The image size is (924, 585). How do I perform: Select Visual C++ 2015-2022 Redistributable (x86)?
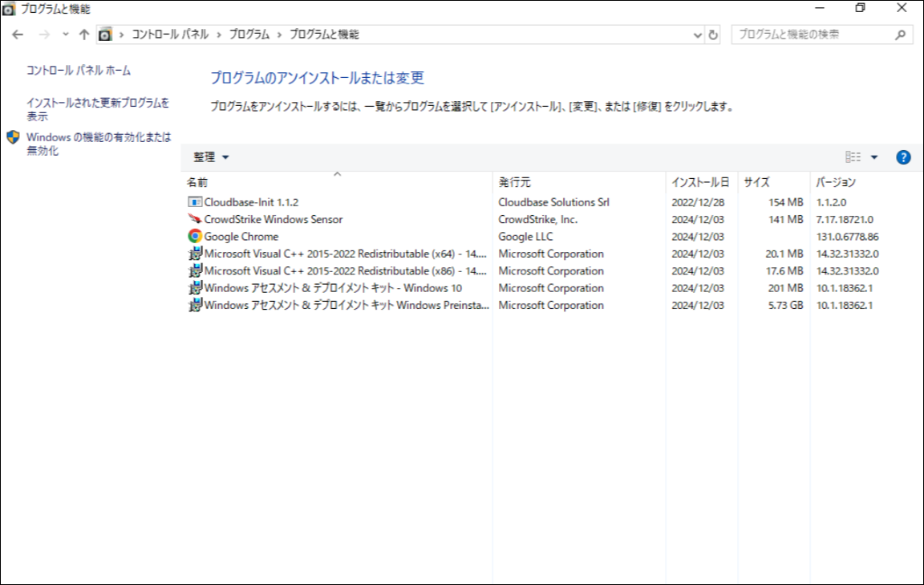[x=346, y=270]
